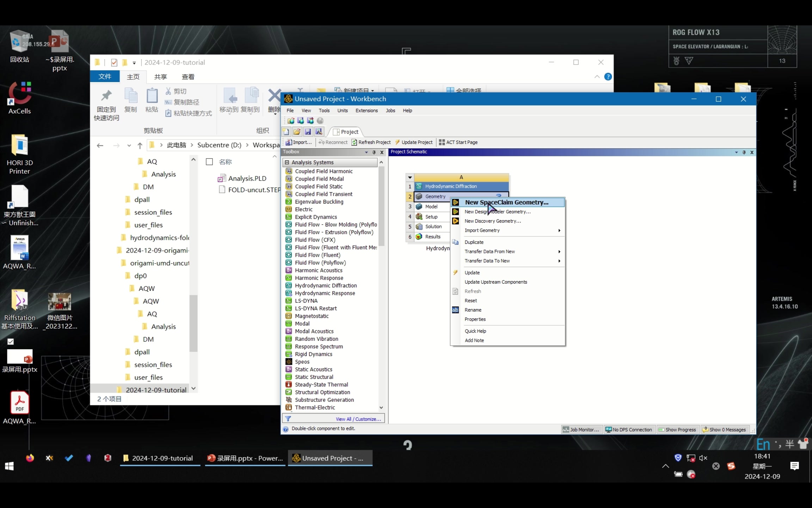The height and width of the screenshot is (508, 812).
Task: Select New DesignModeler Geometry menu entry
Action: click(497, 212)
